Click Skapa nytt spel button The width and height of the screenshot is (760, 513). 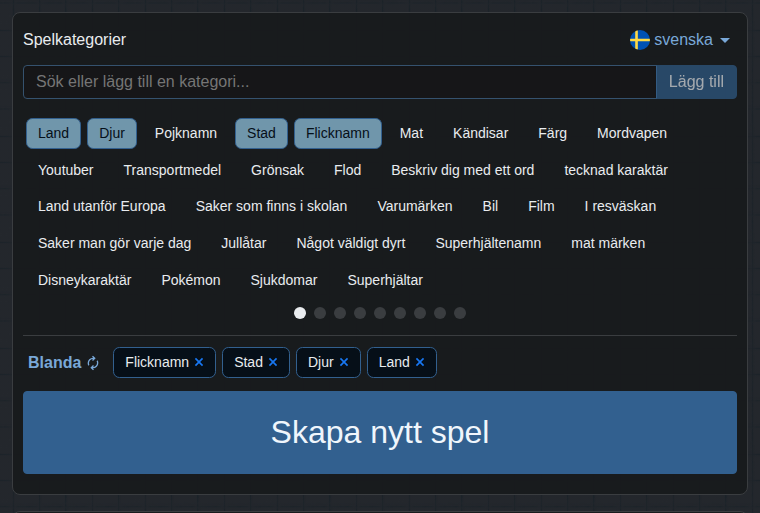pyautogui.click(x=380, y=433)
